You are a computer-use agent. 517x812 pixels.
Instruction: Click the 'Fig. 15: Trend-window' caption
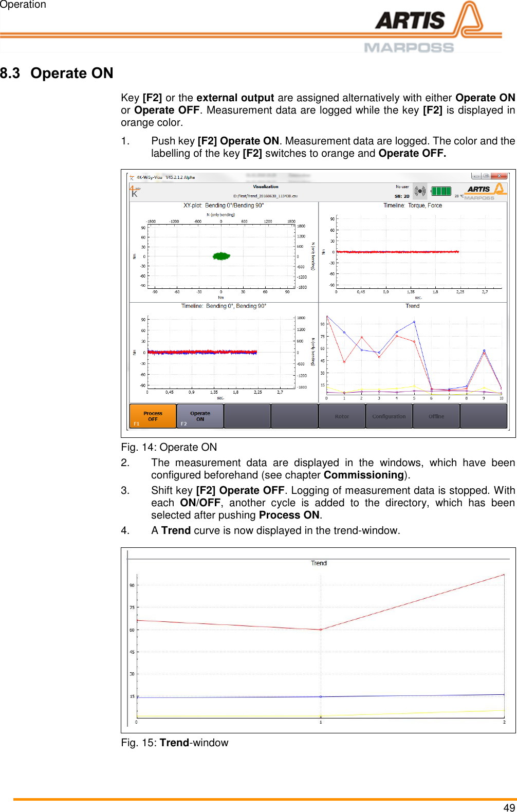click(175, 743)
